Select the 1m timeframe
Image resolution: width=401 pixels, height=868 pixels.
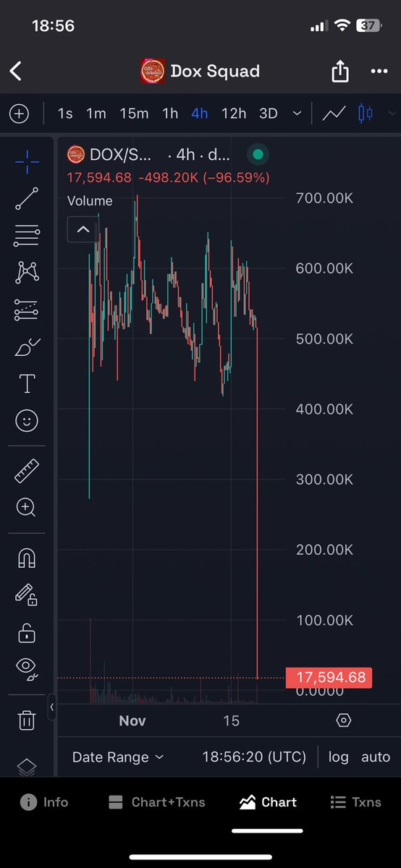(x=96, y=114)
